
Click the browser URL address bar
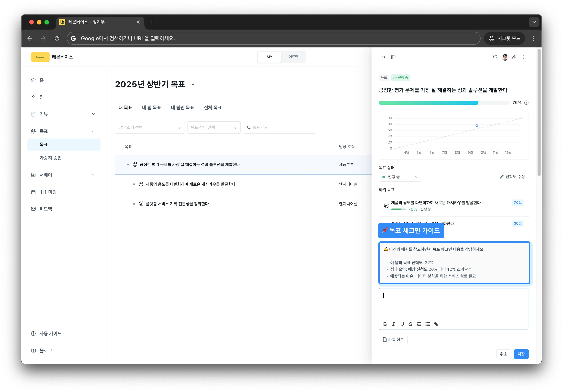(x=273, y=38)
